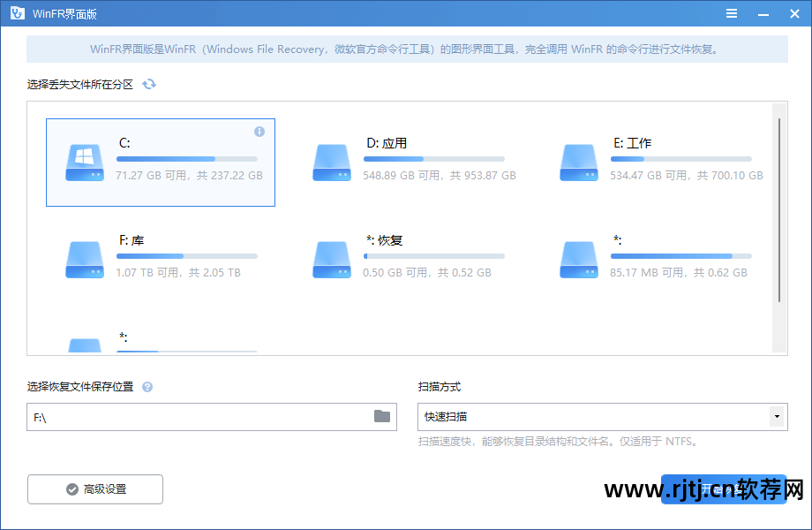
Task: Open 高级设置 advanced settings
Action: (x=94, y=488)
